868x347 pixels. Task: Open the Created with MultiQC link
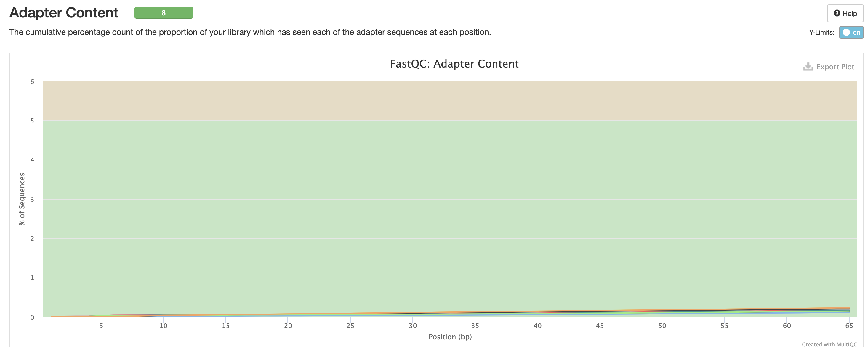pos(829,344)
